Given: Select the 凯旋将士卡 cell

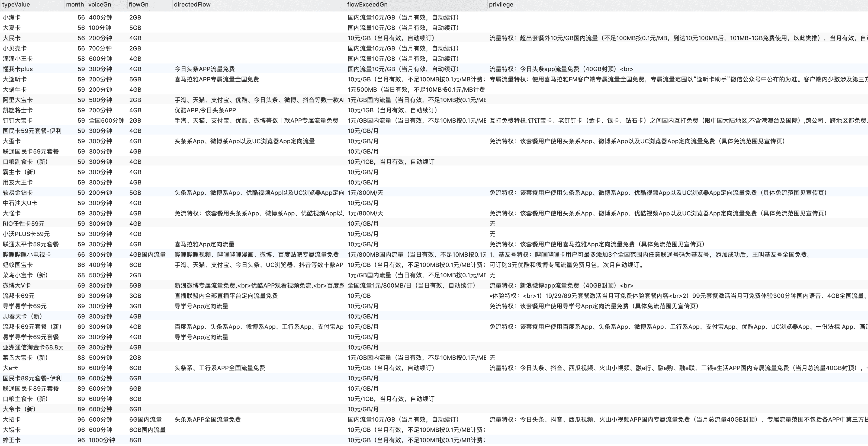Looking at the screenshot, I should pos(18,110).
